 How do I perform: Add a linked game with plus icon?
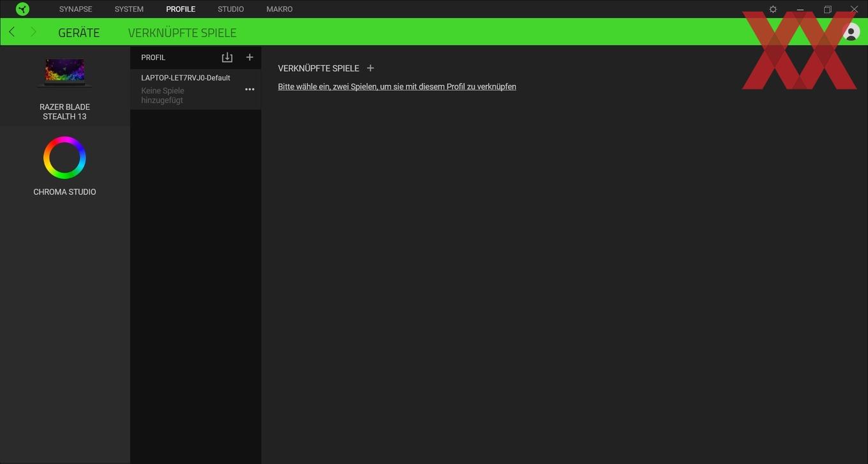pos(370,68)
